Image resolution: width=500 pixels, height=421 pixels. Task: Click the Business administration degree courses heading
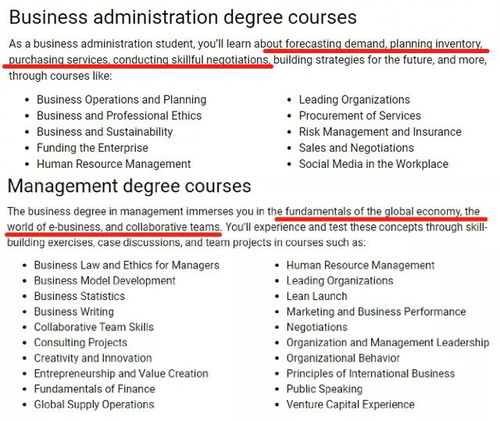183,17
